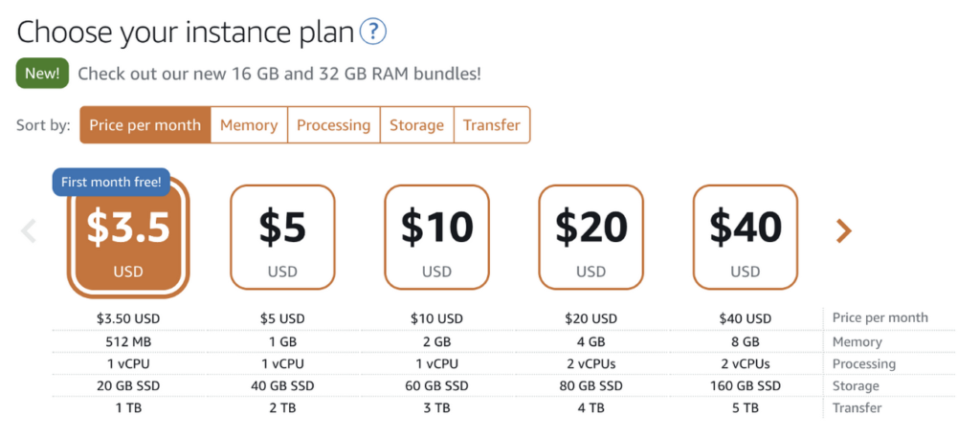The width and height of the screenshot is (980, 436).
Task: Select the $5 USD instance plan
Action: click(282, 237)
